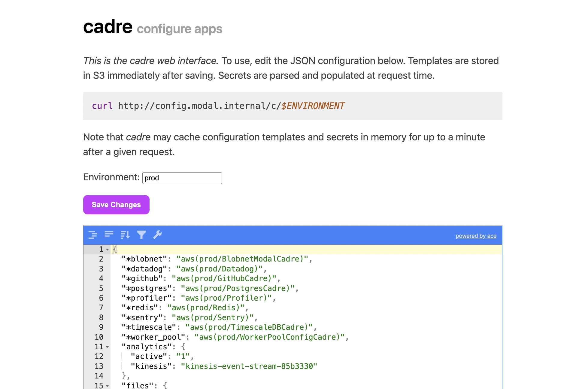588x389 pixels.
Task: Click the format JSON icon
Action: point(93,235)
